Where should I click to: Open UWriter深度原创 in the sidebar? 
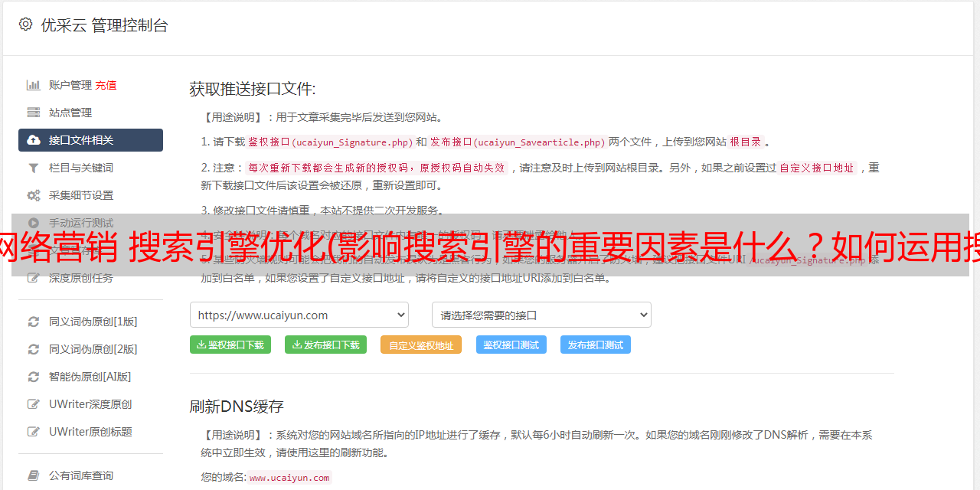tap(90, 404)
